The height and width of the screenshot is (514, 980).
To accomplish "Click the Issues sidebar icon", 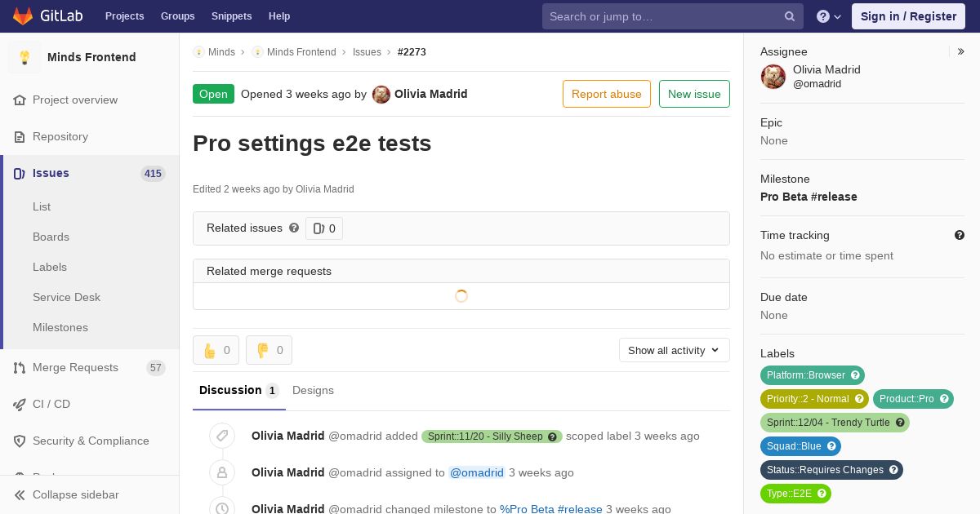I will (20, 174).
